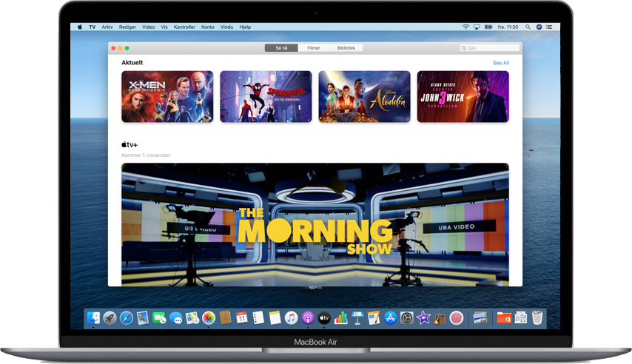Click the Apple TV dock icon
The image size is (632, 364).
pos(324,318)
